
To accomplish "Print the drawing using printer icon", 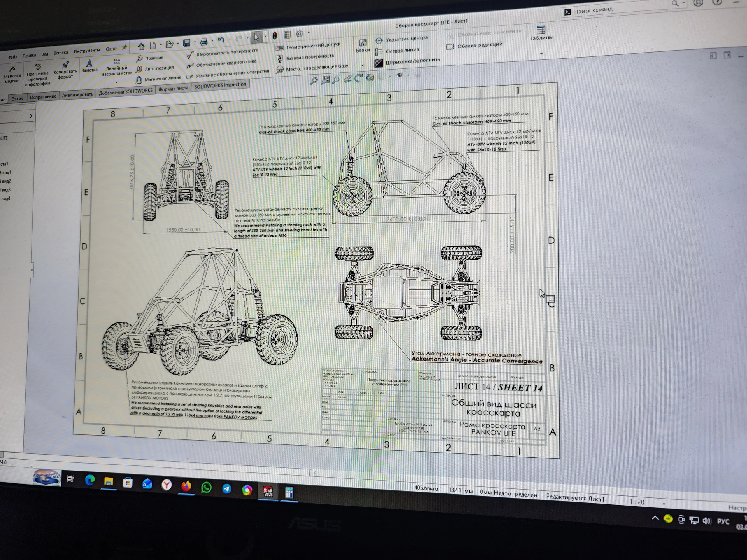I will click(x=203, y=41).
